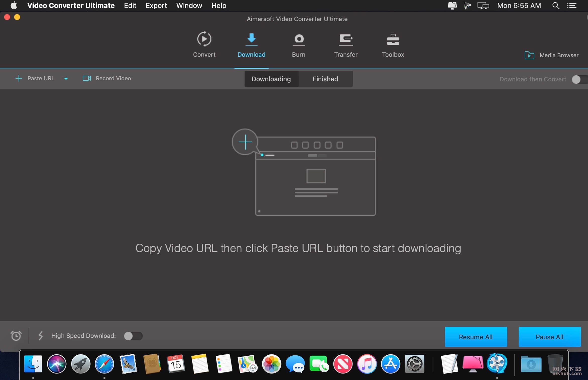Image resolution: width=588 pixels, height=380 pixels.
Task: Launch Safari from the dock
Action: tap(104, 364)
